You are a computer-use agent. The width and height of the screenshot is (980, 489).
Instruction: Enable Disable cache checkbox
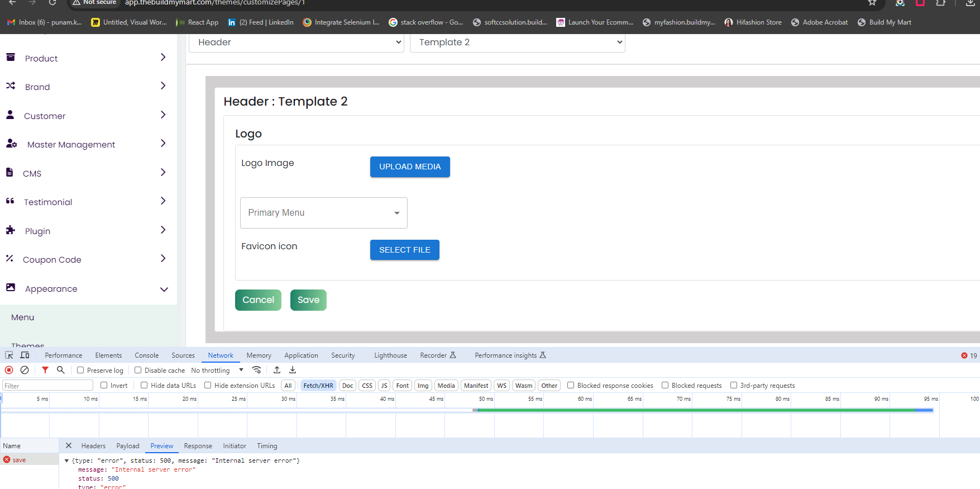(x=138, y=370)
